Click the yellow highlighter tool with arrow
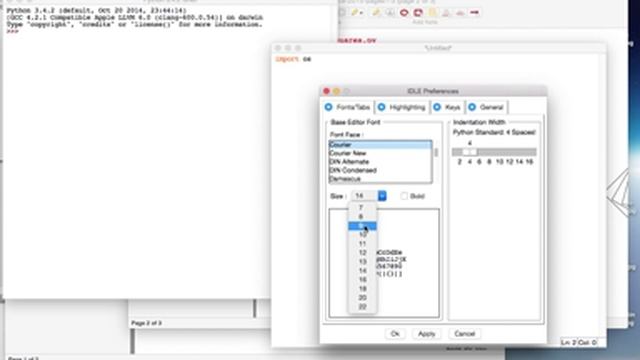Screen dimensions: 640x360 coord(357,13)
